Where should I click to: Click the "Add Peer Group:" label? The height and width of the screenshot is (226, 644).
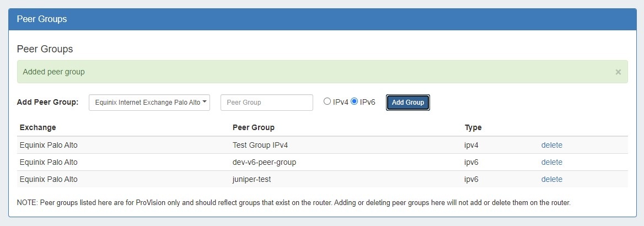click(x=48, y=102)
